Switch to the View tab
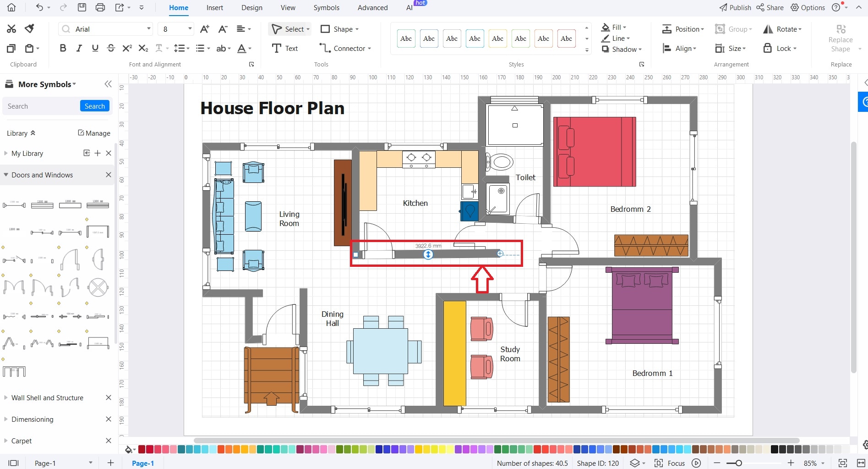Viewport: 868px width, 469px height. (x=288, y=7)
